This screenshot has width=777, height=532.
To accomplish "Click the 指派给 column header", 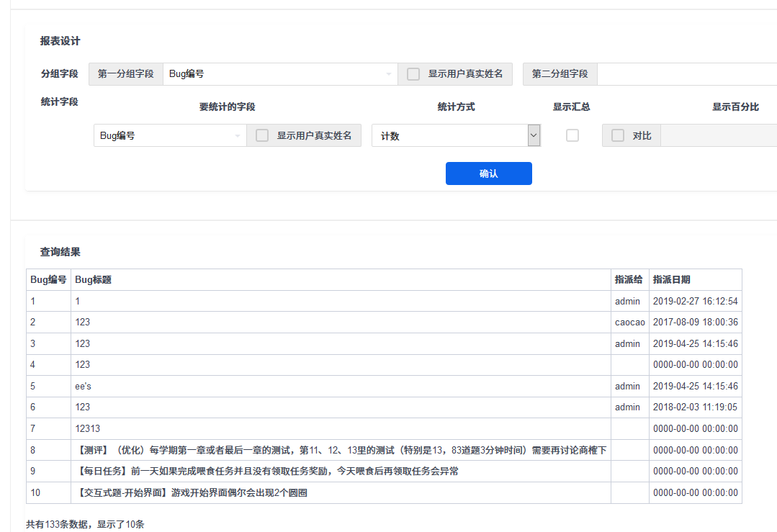I will point(629,280).
